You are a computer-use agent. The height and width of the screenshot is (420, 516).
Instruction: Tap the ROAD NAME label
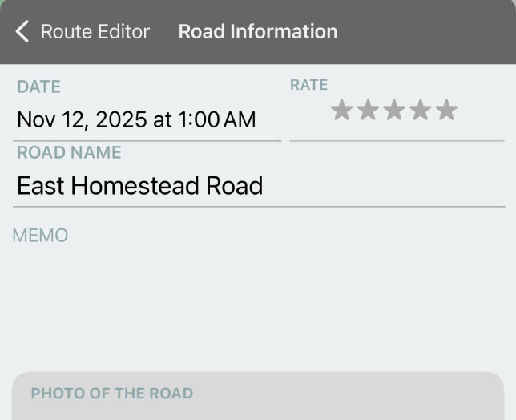click(x=69, y=152)
